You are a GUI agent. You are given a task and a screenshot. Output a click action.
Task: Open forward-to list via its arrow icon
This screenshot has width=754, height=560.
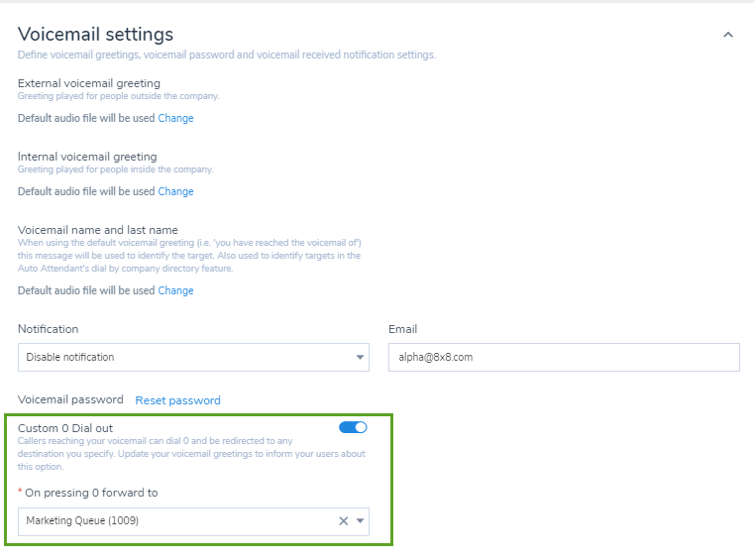tap(360, 521)
